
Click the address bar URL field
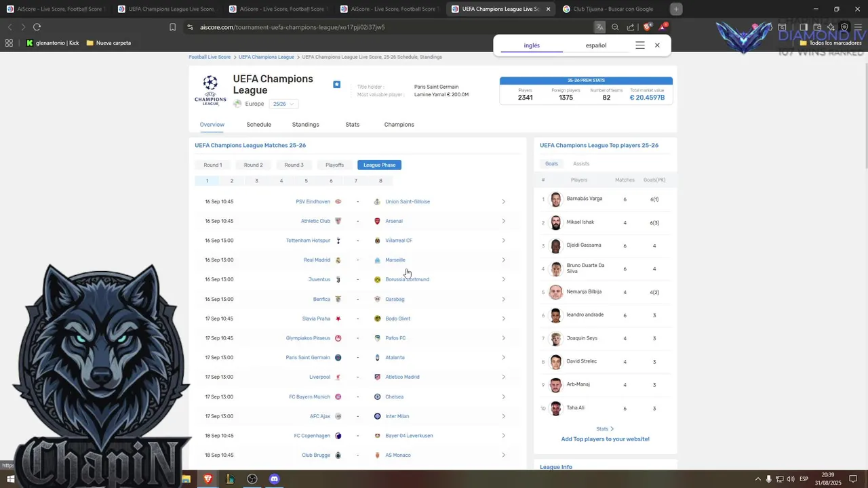pos(387,27)
